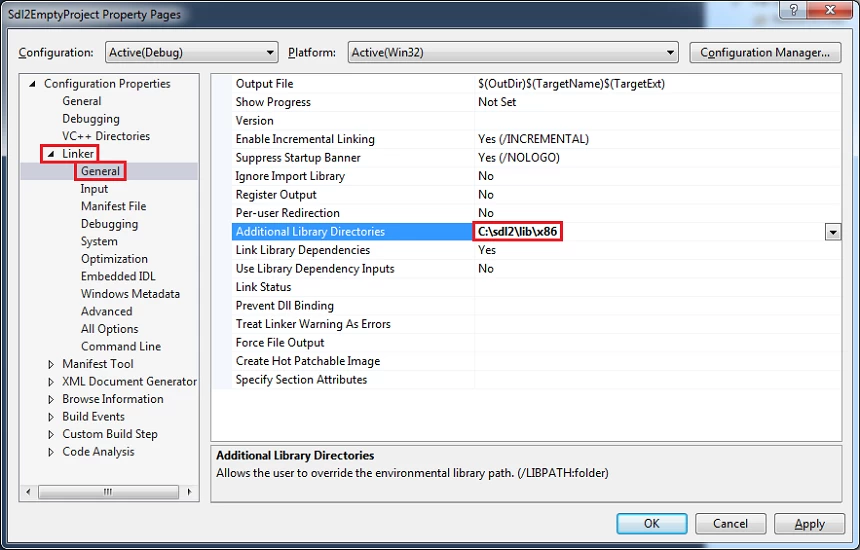Select Input under Linker

point(94,189)
